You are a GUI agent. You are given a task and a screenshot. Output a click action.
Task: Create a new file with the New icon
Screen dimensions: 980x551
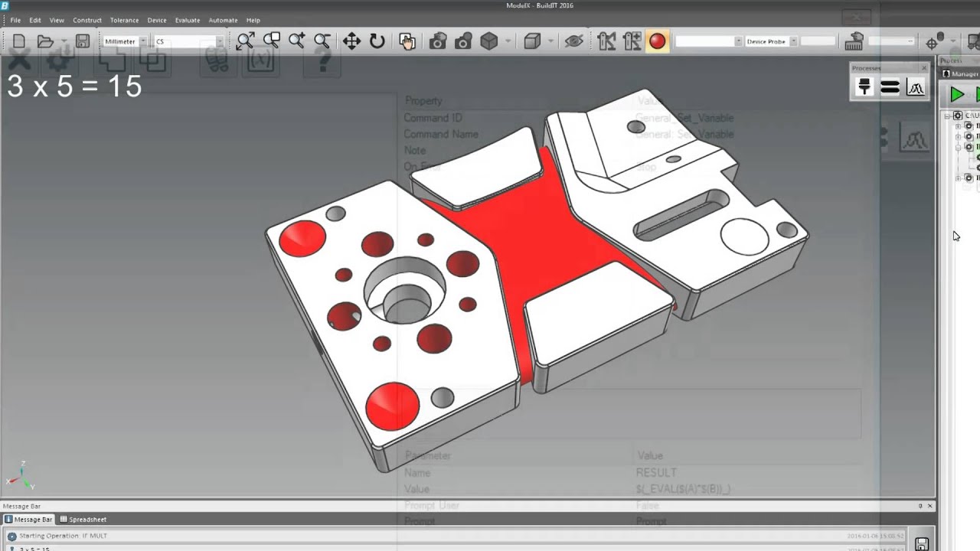pos(19,41)
